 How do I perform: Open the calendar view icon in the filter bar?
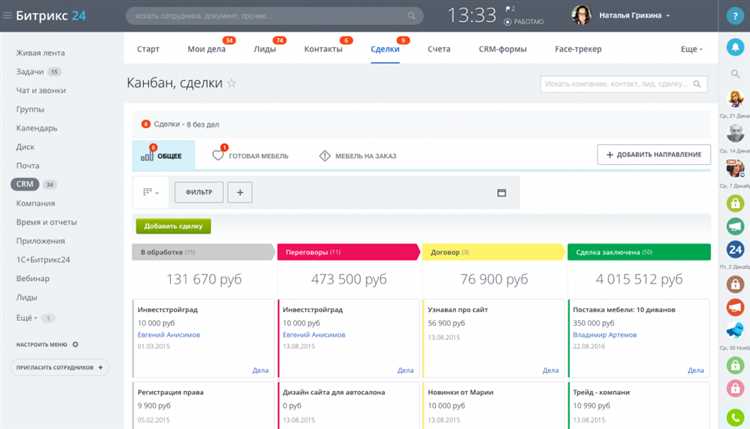[x=501, y=193]
